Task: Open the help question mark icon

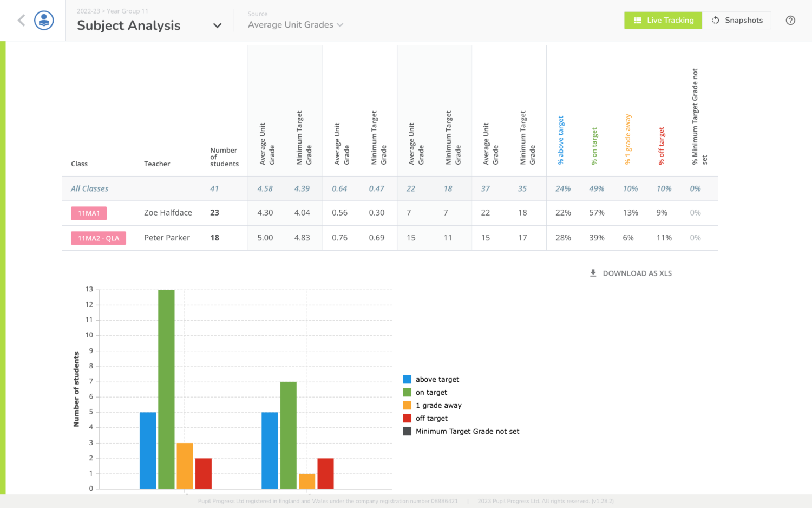Action: pyautogui.click(x=790, y=20)
